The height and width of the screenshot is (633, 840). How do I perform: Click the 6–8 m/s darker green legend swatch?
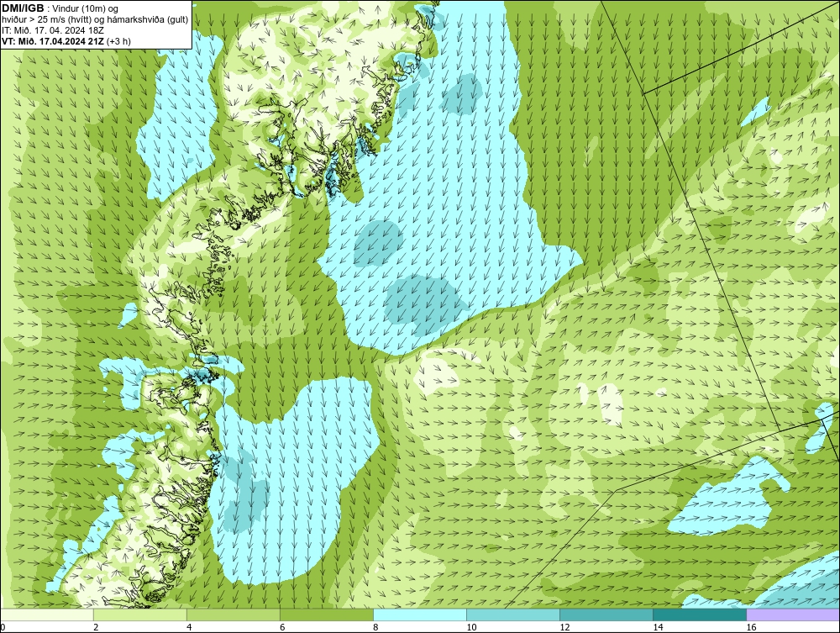(327, 615)
